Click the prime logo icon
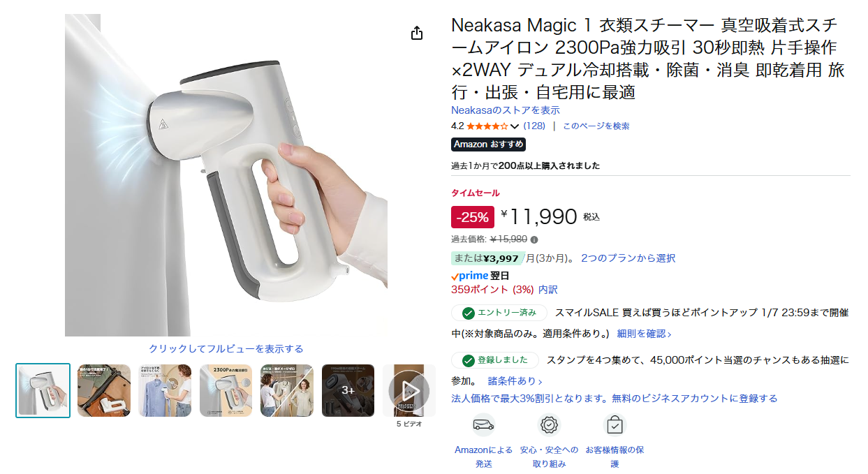 (469, 276)
